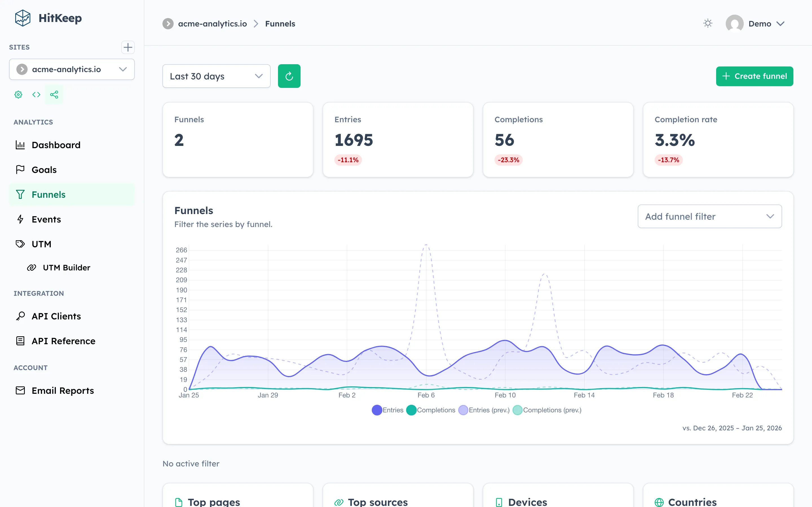
Task: Expand the acme-analytics.io site selector
Action: coord(72,69)
